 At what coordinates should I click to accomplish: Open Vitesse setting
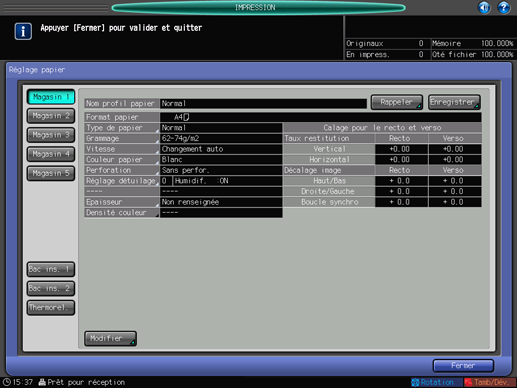[x=122, y=149]
